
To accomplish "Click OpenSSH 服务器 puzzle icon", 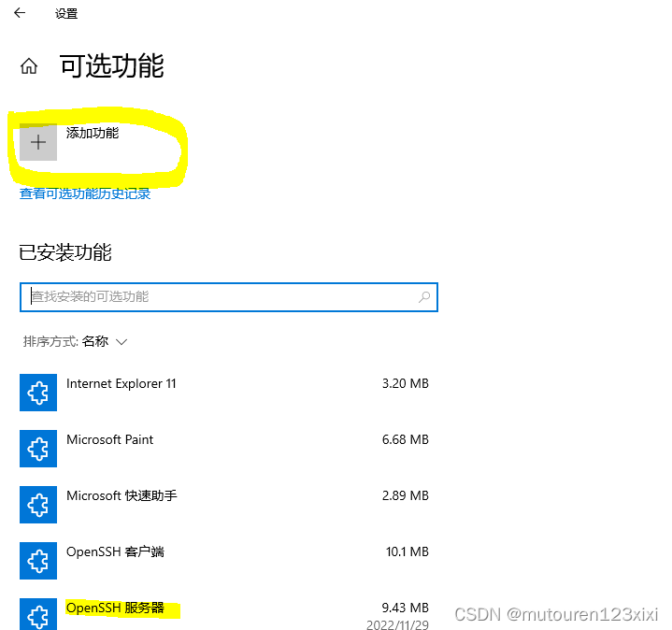I will 38,614.
